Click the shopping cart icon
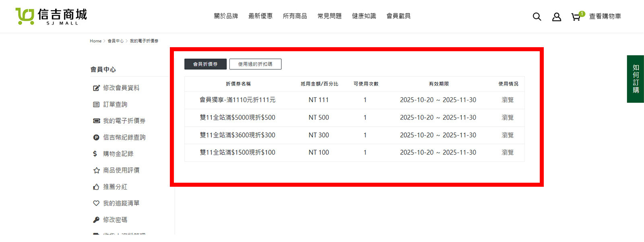This screenshot has height=242, width=644. point(576,17)
